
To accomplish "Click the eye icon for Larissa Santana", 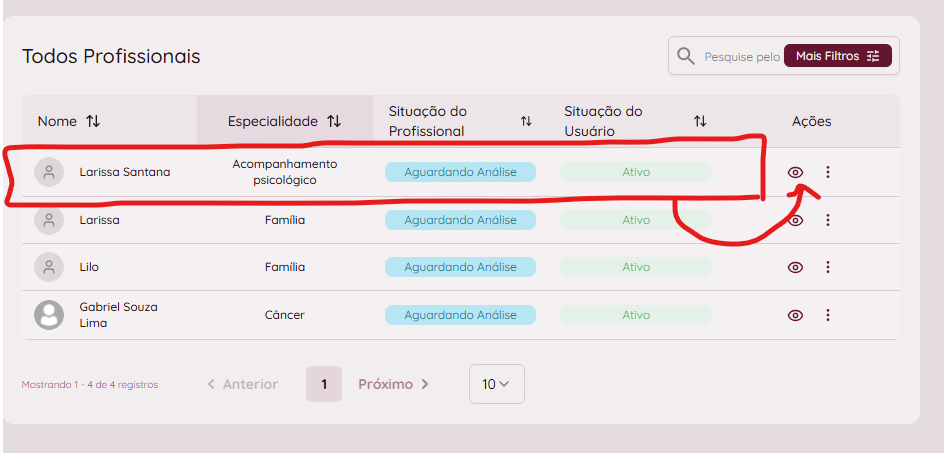I will click(795, 172).
